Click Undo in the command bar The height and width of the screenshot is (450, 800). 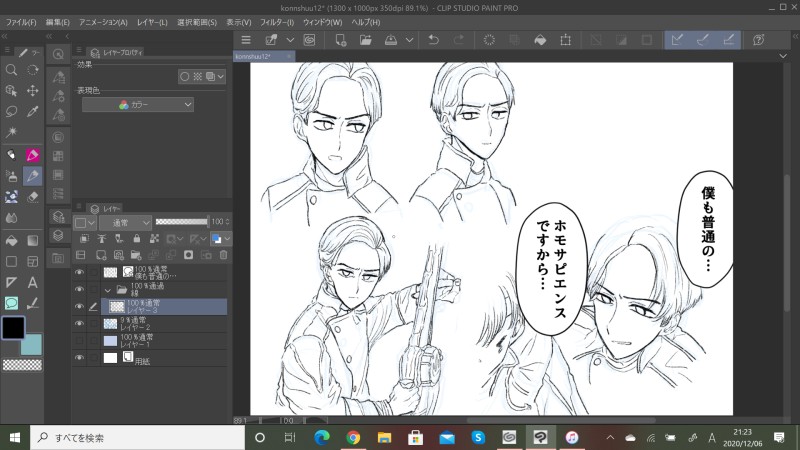[434, 40]
